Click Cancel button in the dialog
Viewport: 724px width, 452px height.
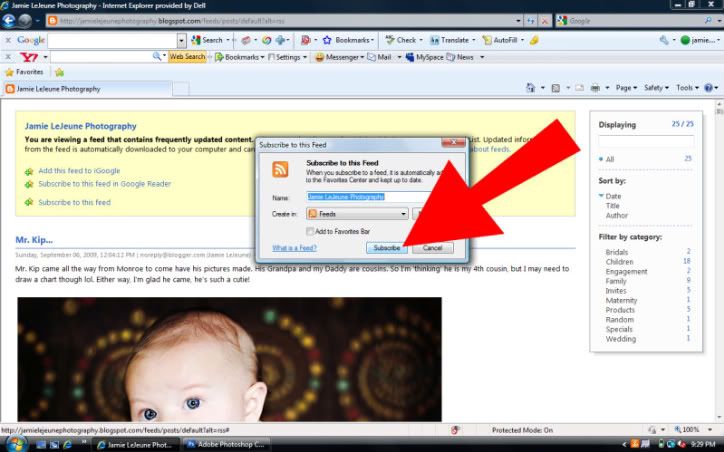432,248
